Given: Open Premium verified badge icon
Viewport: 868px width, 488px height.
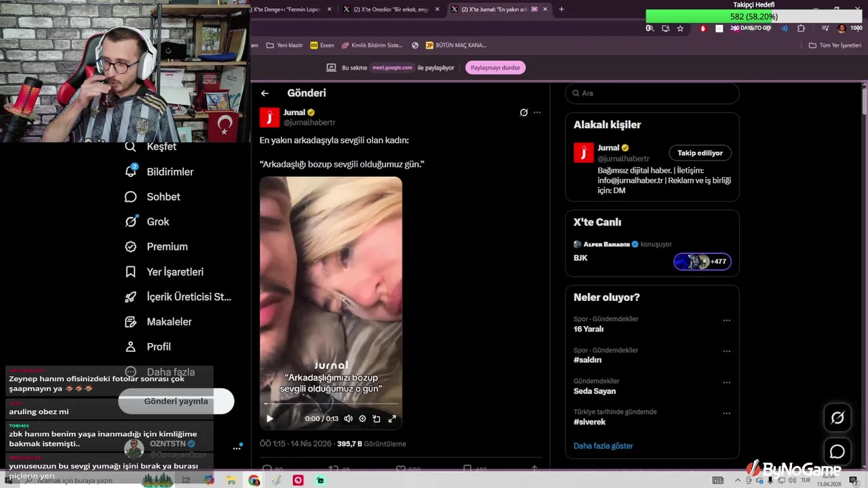Looking at the screenshot, I should tap(131, 247).
